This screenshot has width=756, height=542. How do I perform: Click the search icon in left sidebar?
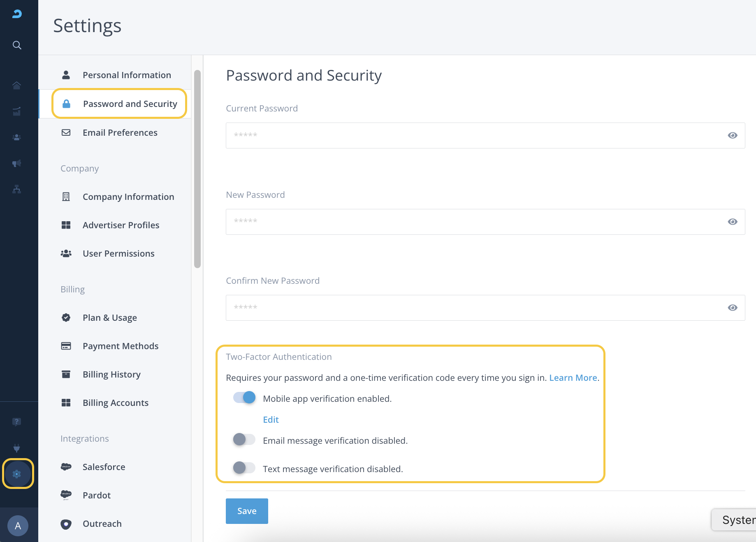[x=17, y=45]
